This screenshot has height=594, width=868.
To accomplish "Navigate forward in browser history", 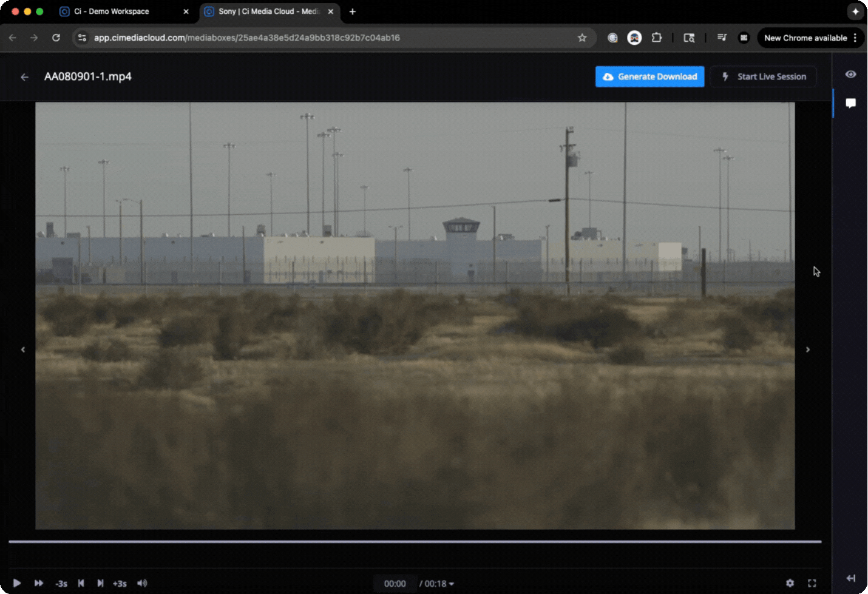I will click(34, 38).
